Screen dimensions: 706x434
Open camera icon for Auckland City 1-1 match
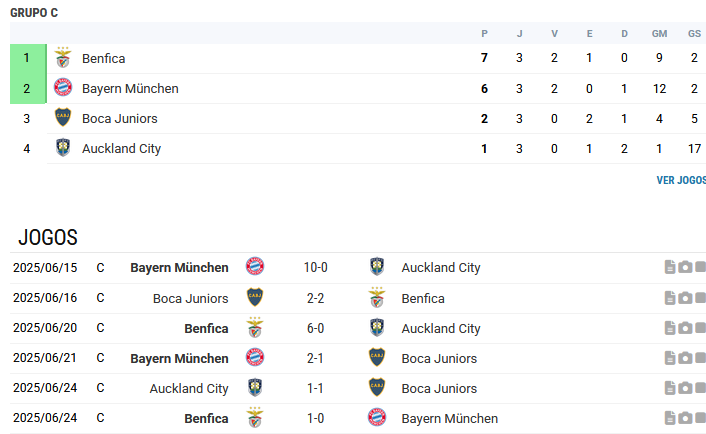tap(685, 388)
